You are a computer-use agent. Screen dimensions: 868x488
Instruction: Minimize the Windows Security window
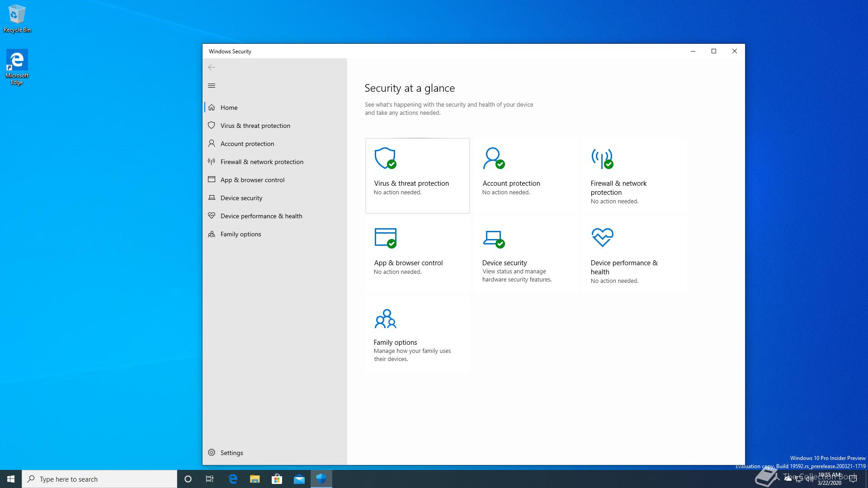[693, 51]
